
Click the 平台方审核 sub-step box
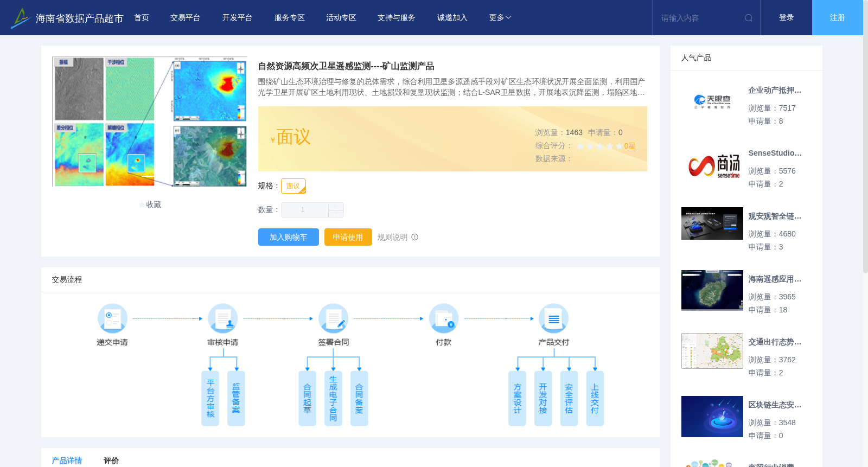(x=210, y=398)
